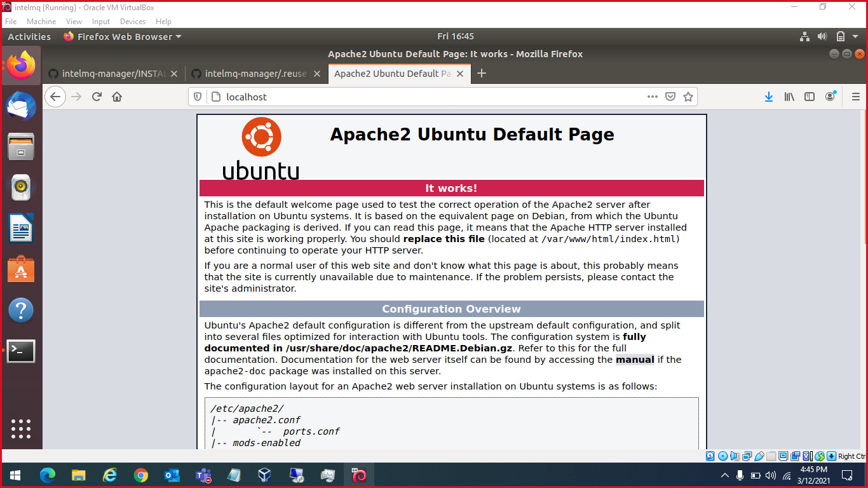Open the Firefox downloads panel
Viewport: 868px width, 488px height.
768,97
